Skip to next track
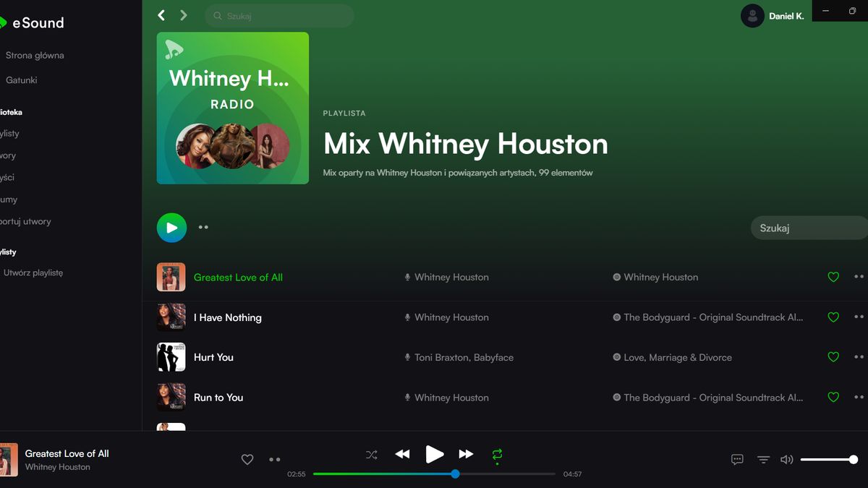This screenshot has width=868, height=488. pos(467,454)
